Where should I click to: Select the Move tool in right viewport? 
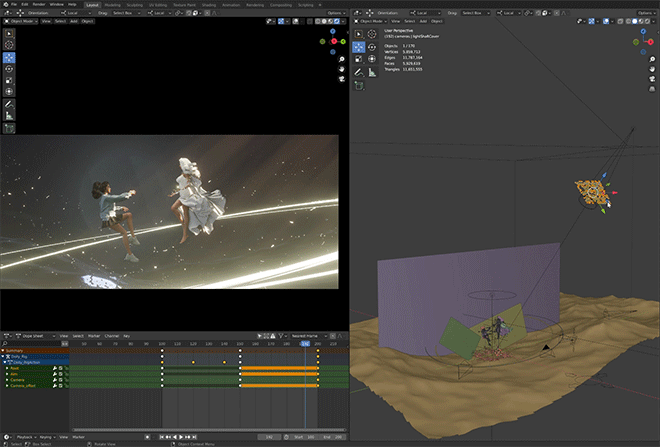[359, 47]
